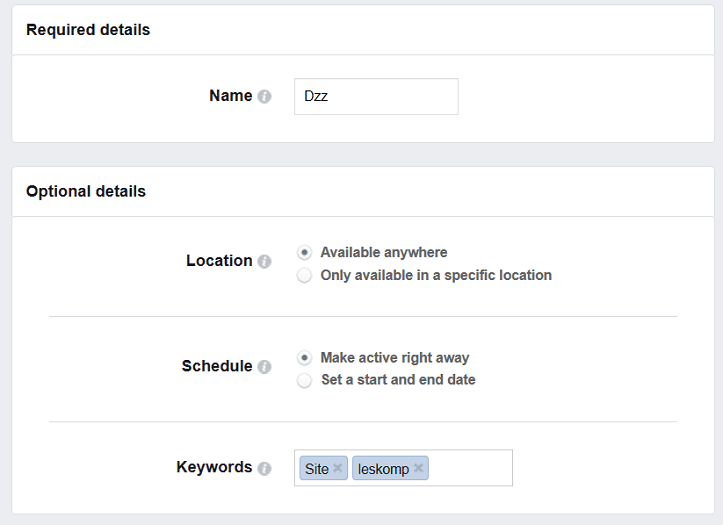
Task: Choose Set a start and end date
Action: click(304, 380)
